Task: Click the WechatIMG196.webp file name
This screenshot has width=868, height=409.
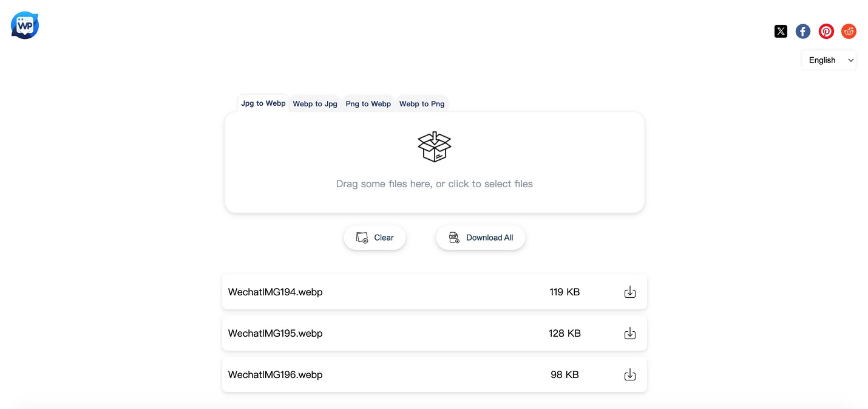Action: [x=275, y=375]
